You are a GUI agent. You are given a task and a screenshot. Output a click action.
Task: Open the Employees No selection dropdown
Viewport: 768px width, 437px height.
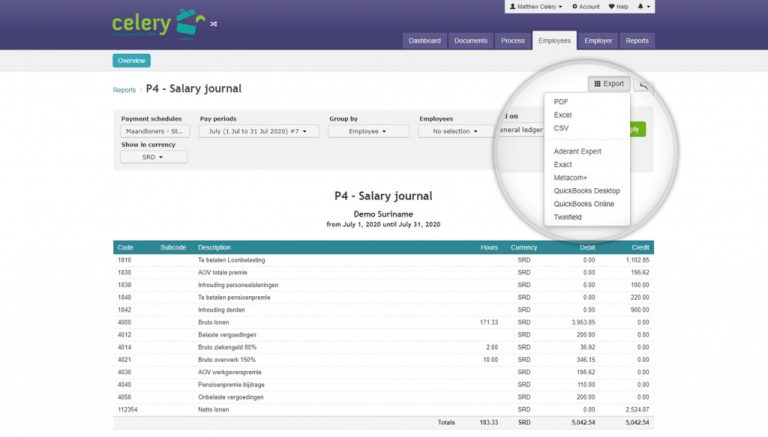455,131
